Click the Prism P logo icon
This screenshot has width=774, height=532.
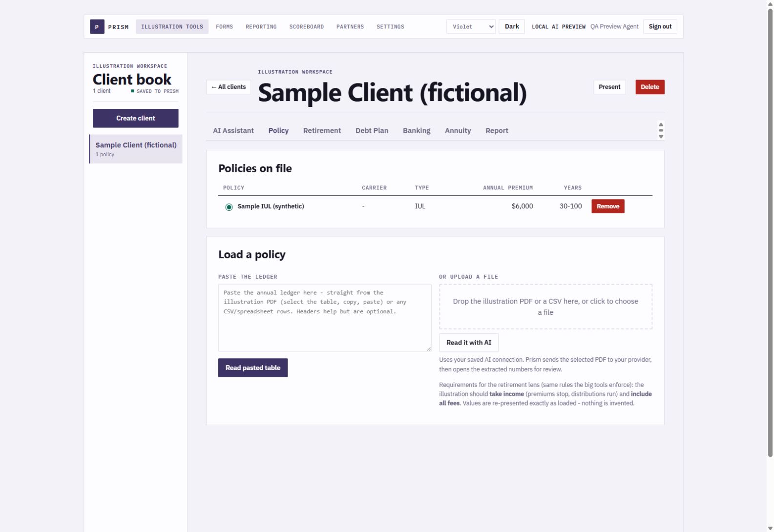97,27
